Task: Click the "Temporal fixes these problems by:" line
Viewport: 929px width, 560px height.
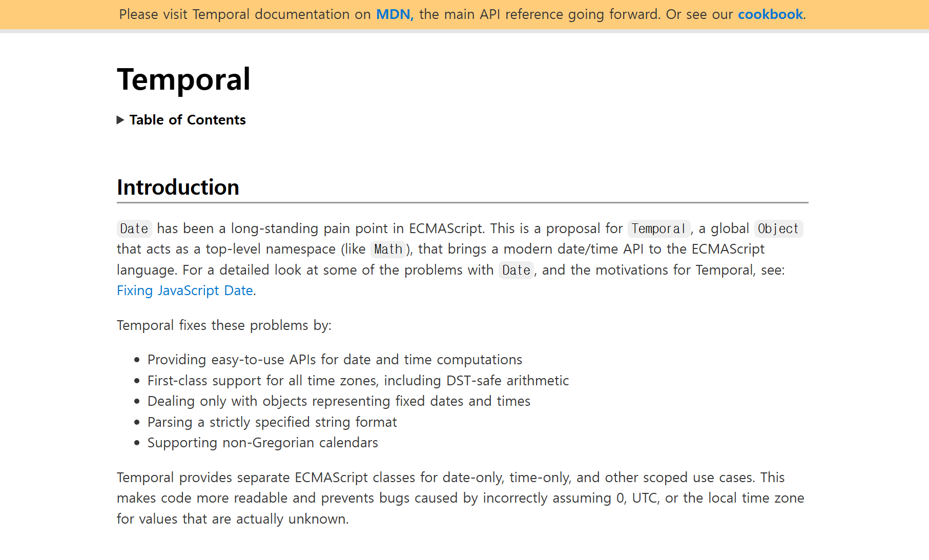Action: click(224, 325)
